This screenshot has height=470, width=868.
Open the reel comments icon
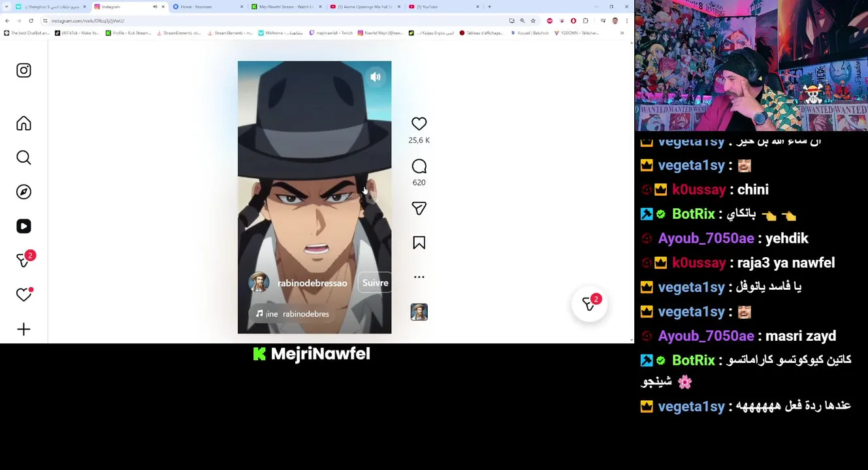point(419,166)
